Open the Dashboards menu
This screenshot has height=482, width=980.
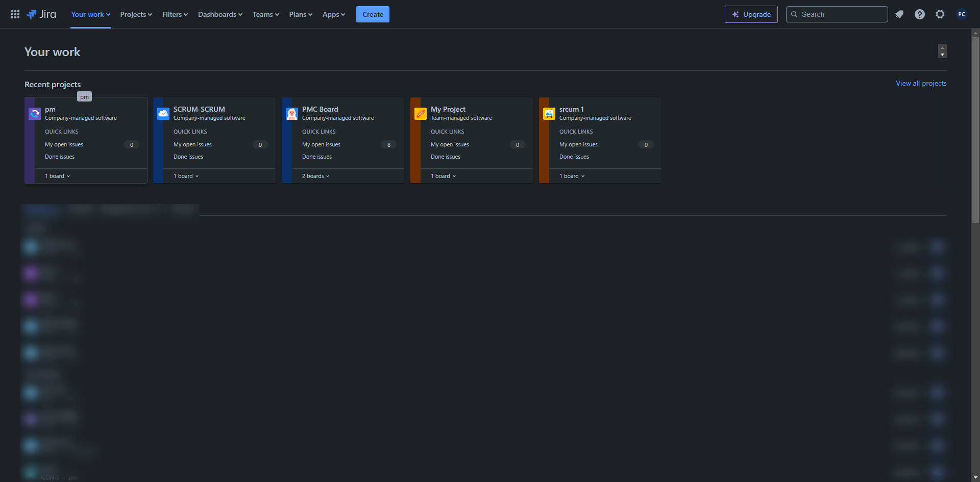point(220,14)
